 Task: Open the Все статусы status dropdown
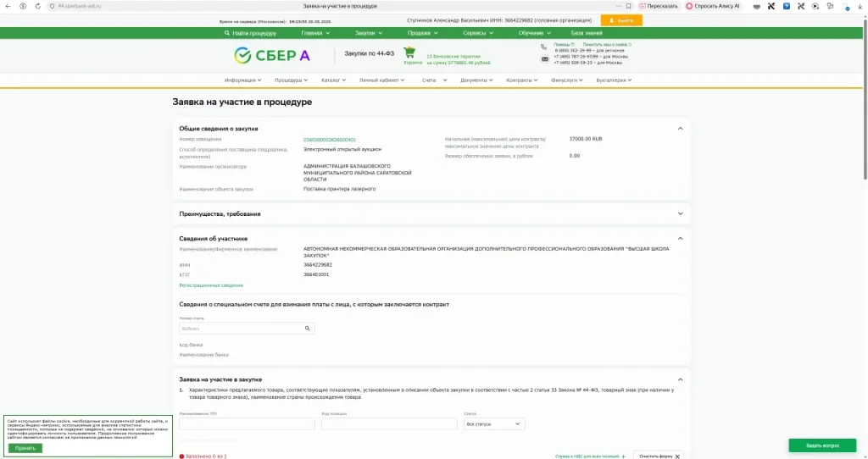click(x=494, y=424)
